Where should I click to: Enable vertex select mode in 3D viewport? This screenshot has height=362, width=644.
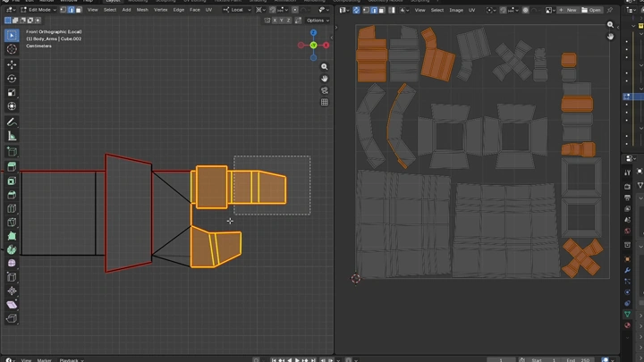tap(64, 10)
